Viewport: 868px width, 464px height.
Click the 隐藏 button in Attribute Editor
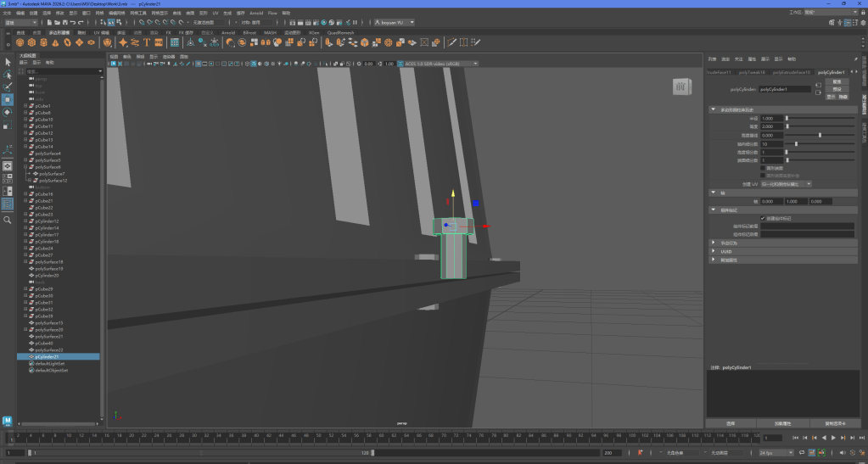click(843, 97)
